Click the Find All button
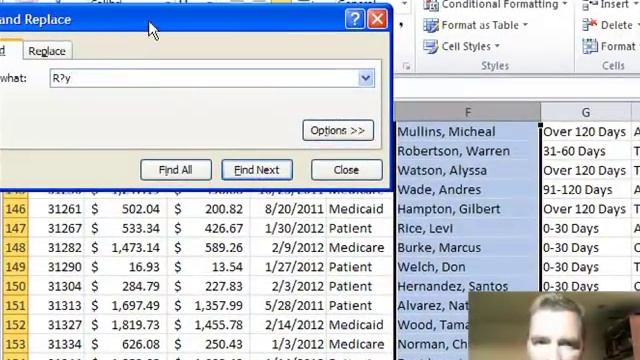This screenshot has width=640, height=360. click(x=176, y=170)
